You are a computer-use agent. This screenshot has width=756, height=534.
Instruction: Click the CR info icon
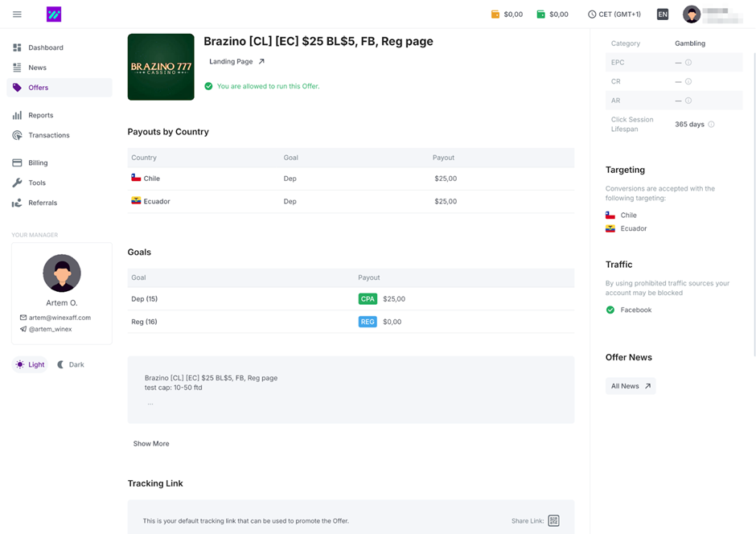pos(688,82)
